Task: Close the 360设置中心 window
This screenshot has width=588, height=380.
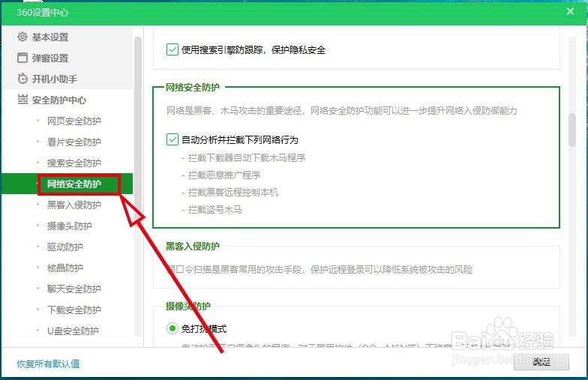Action: pyautogui.click(x=570, y=11)
